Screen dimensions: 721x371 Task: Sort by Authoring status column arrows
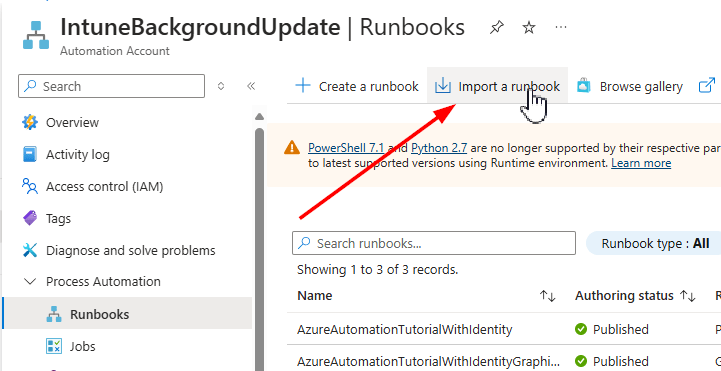687,296
